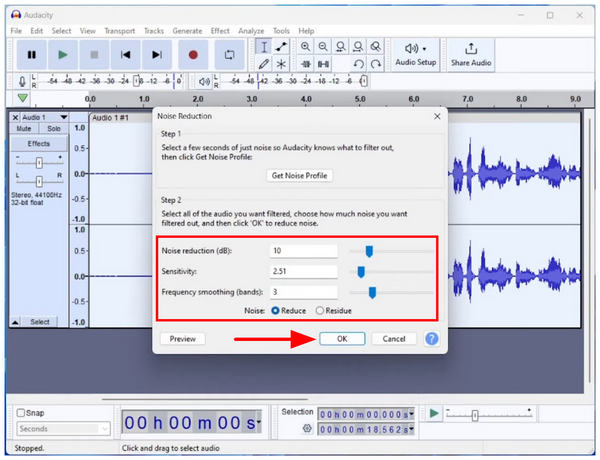This screenshot has width=600, height=460.
Task: Open the Help menu
Action: pyautogui.click(x=306, y=31)
